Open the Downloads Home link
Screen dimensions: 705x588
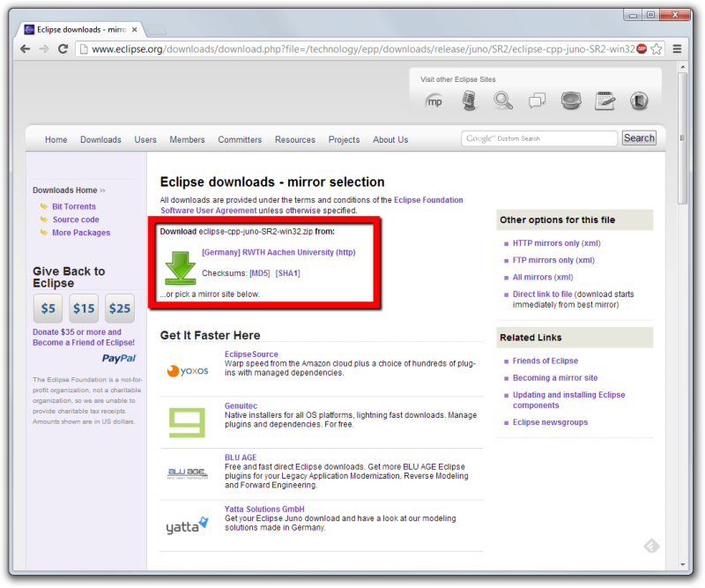pos(64,190)
